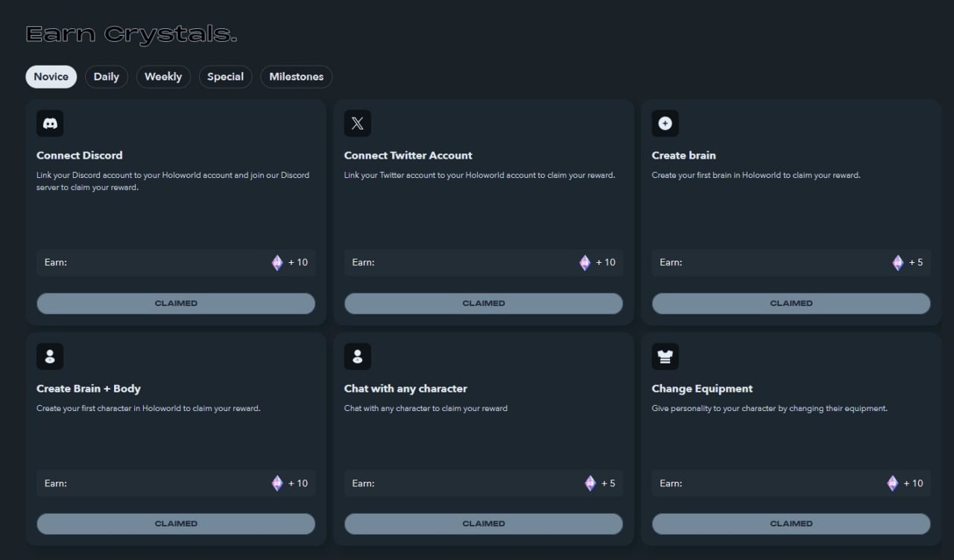Click the Discord logo icon

click(x=50, y=124)
